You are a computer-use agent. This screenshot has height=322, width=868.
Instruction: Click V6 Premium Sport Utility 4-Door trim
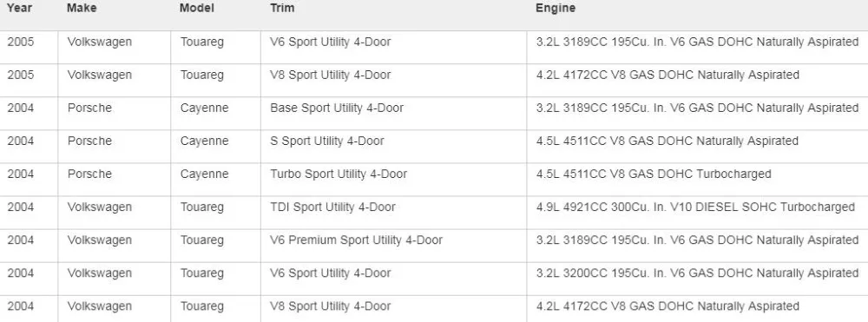coord(357,240)
